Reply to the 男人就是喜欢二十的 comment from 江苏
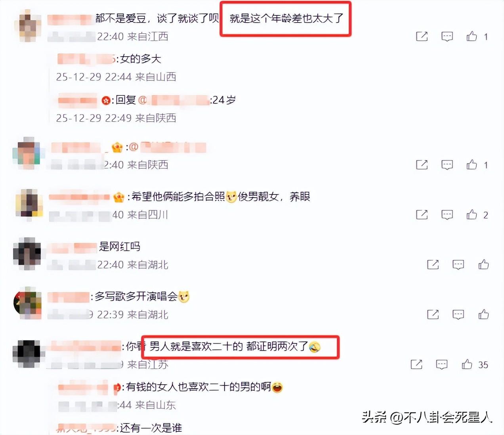The height and width of the screenshot is (435, 504). click(441, 364)
